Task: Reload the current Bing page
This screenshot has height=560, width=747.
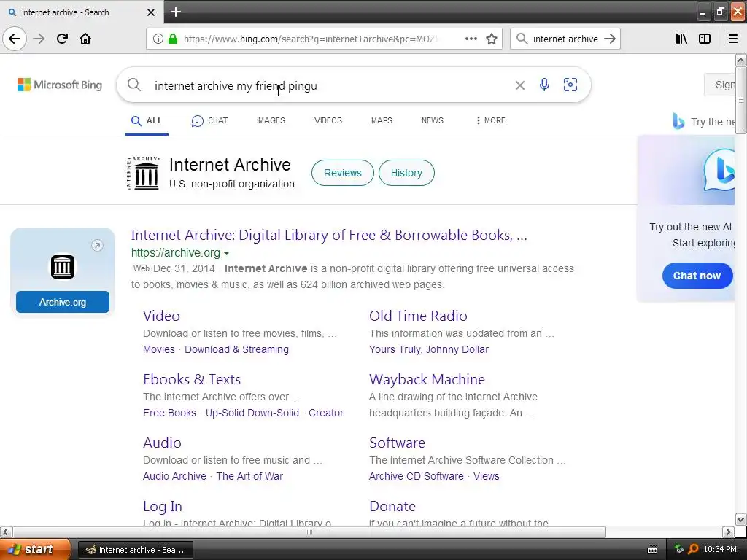Action: (62, 39)
